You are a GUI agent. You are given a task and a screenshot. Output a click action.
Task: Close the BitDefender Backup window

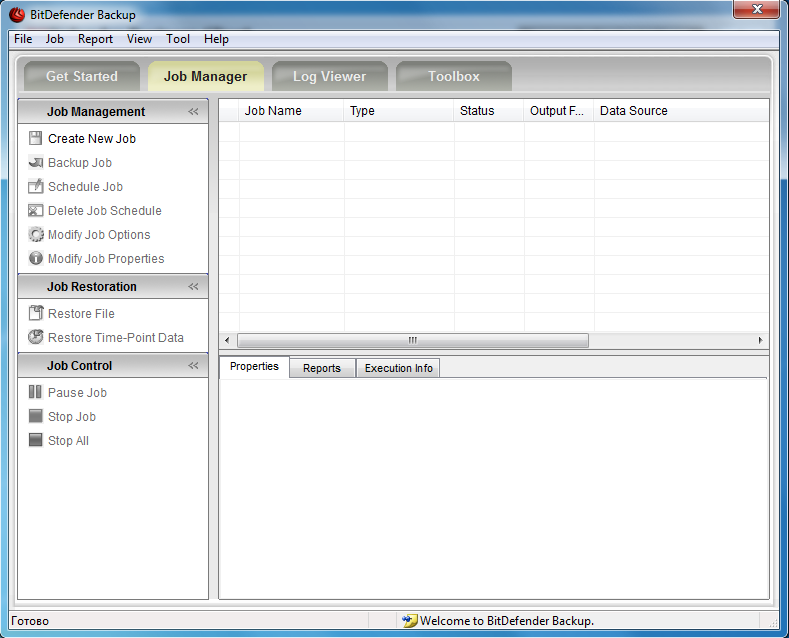pyautogui.click(x=757, y=9)
